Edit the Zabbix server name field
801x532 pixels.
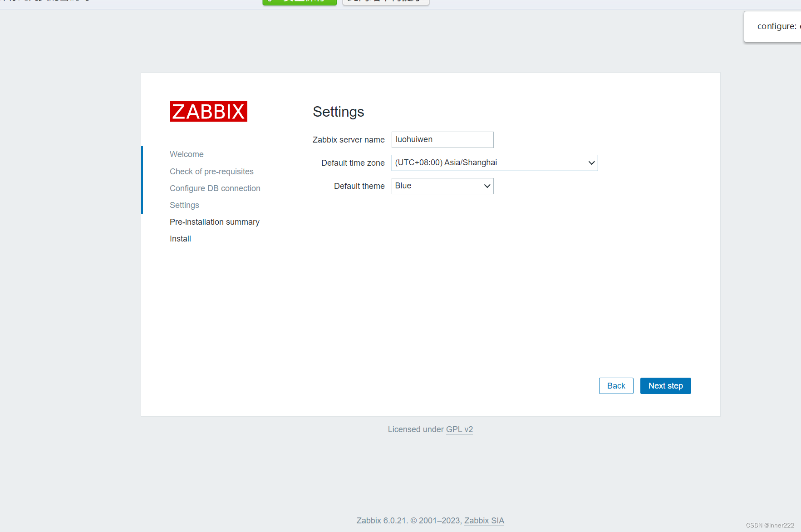coord(442,140)
